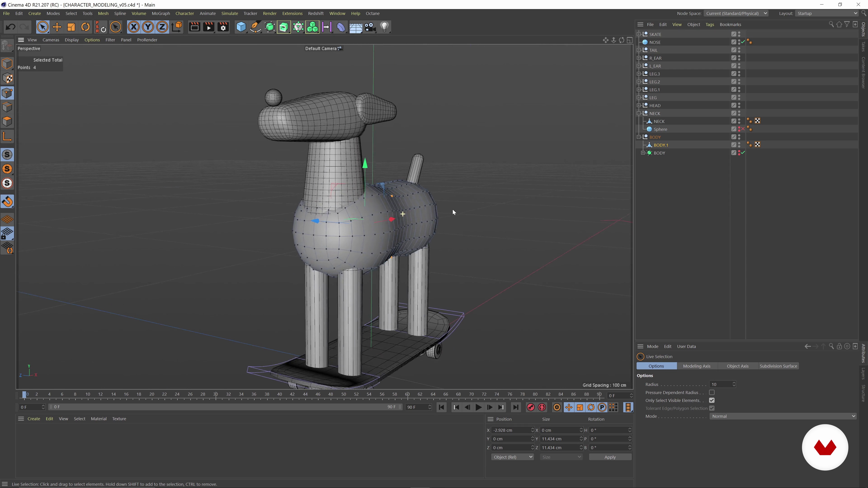Select BODY.1 object in tree

coord(661,145)
